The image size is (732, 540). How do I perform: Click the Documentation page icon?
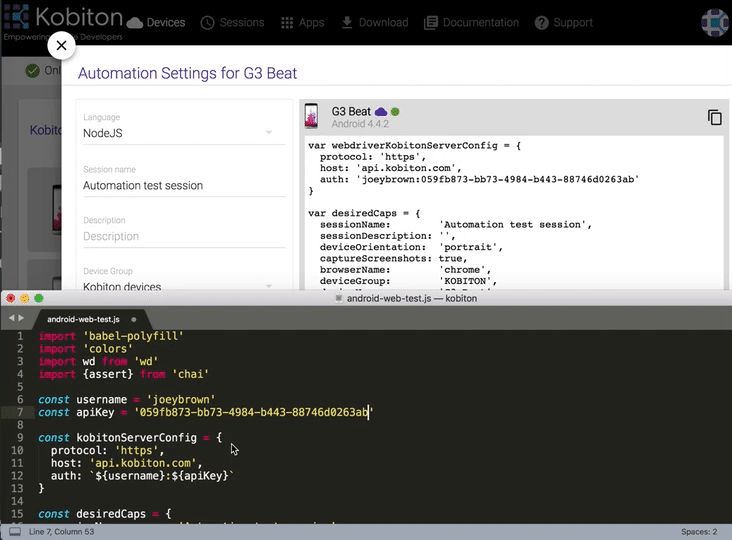(430, 23)
